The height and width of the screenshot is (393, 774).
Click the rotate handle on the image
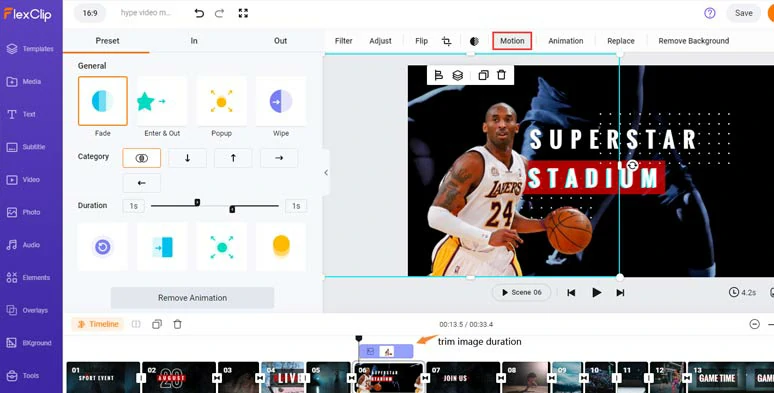[x=632, y=166]
